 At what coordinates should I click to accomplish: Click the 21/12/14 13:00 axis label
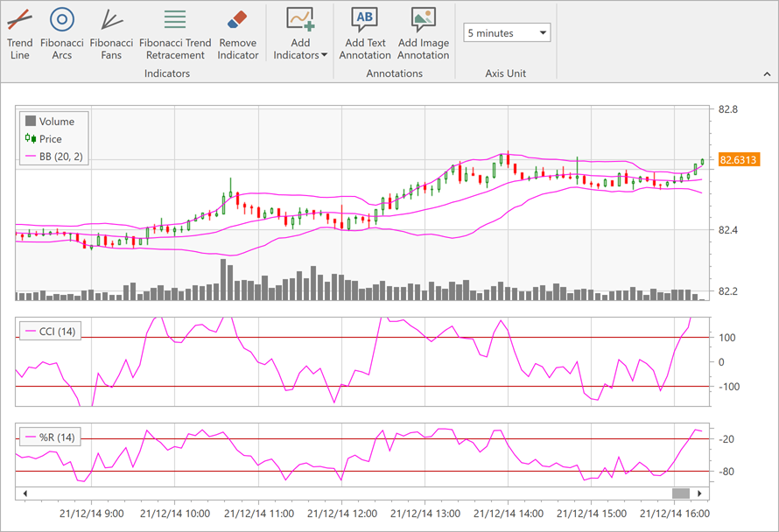tap(425, 514)
